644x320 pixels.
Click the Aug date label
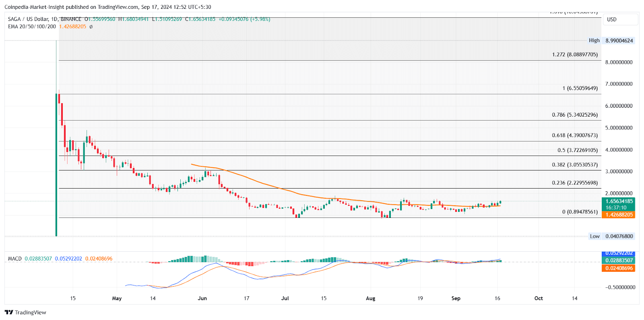(x=371, y=298)
